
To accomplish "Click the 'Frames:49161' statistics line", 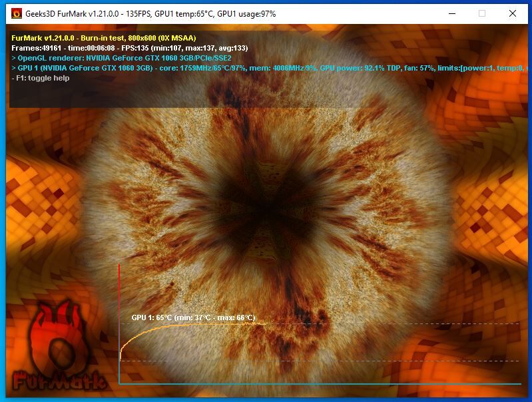I will (130, 48).
